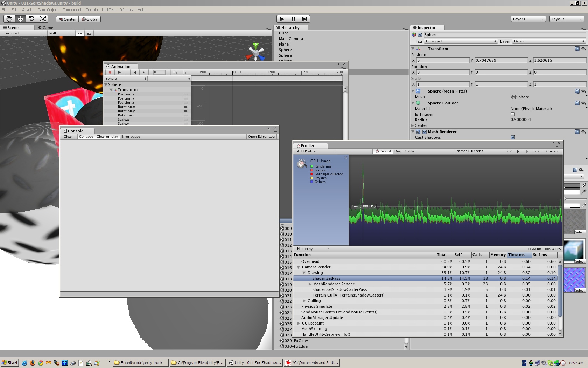Go to previous keyframe in Animation
This screenshot has width=588, height=368.
coord(135,72)
